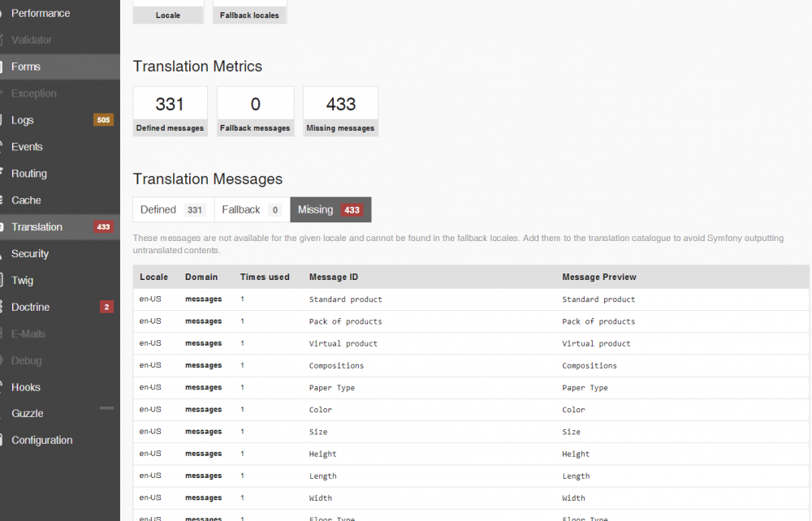Click the 0 Fallback messages metric box

click(255, 111)
